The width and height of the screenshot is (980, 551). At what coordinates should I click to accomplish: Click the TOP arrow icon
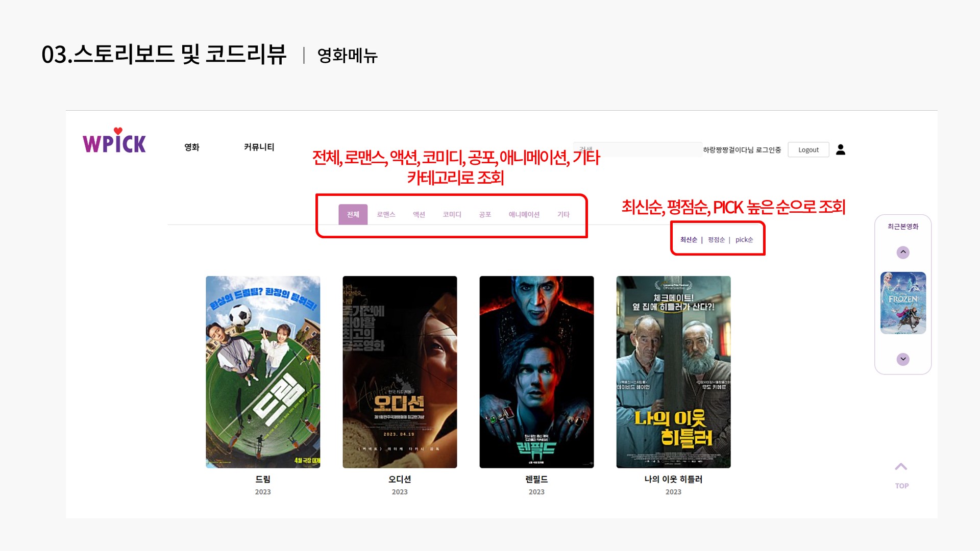pos(901,467)
